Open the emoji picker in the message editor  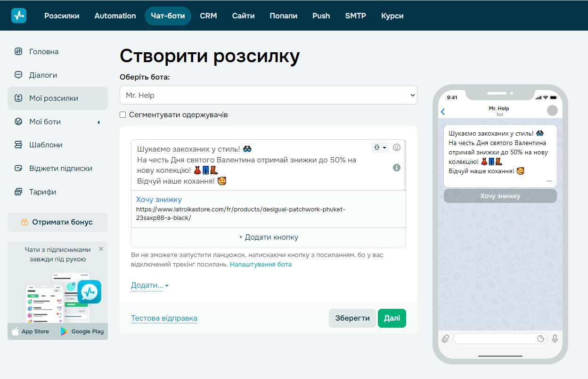[397, 147]
